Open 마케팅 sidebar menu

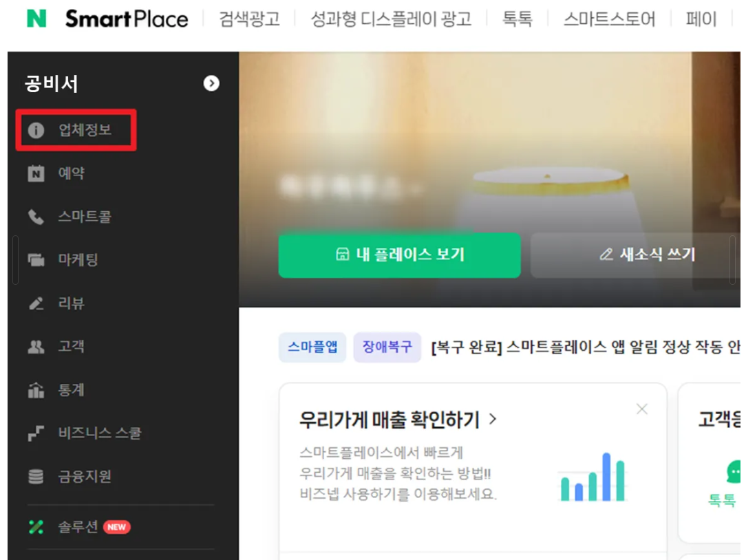tap(78, 260)
